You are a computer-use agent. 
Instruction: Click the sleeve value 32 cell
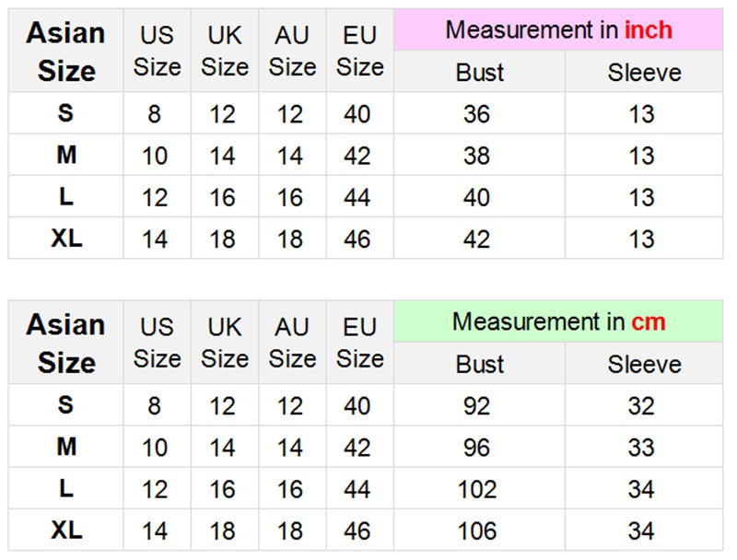pos(641,405)
